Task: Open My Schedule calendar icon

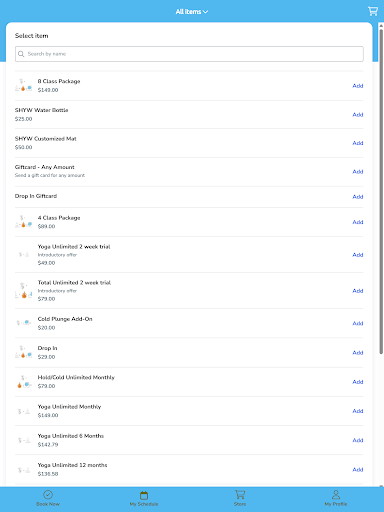Action: pyautogui.click(x=144, y=495)
